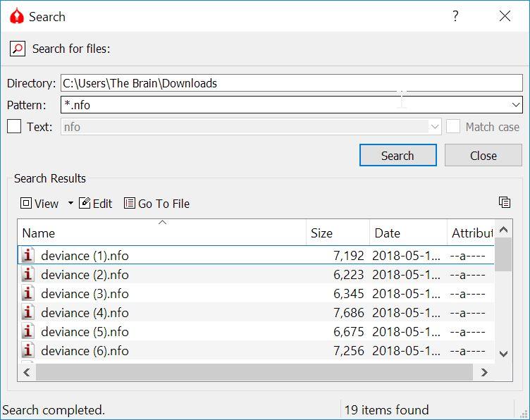Sort results by Name column header

tap(162, 233)
